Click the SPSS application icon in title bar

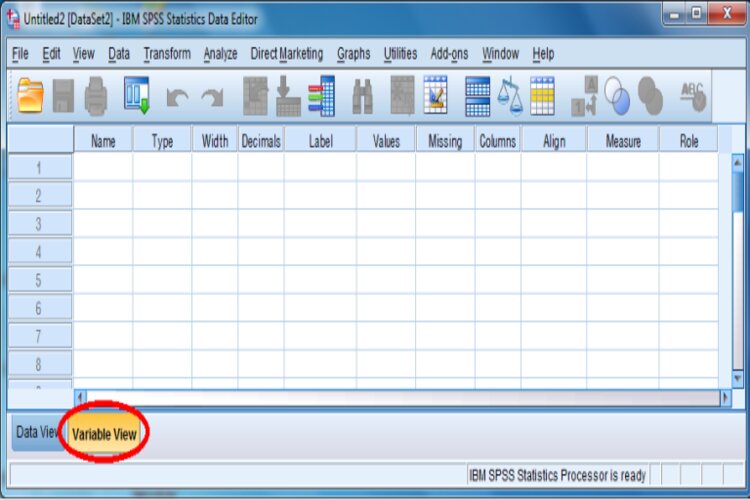coord(13,19)
